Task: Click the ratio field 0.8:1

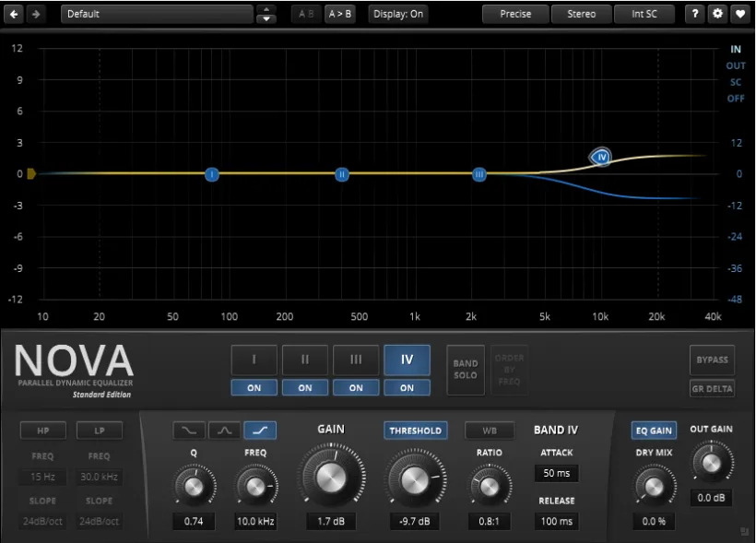Action: pyautogui.click(x=490, y=521)
